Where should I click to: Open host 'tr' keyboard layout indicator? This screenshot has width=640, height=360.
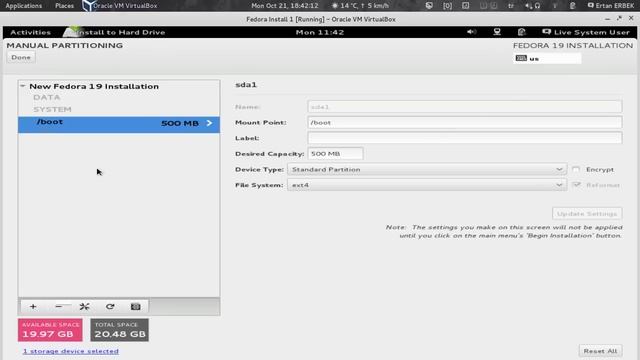point(511,6)
